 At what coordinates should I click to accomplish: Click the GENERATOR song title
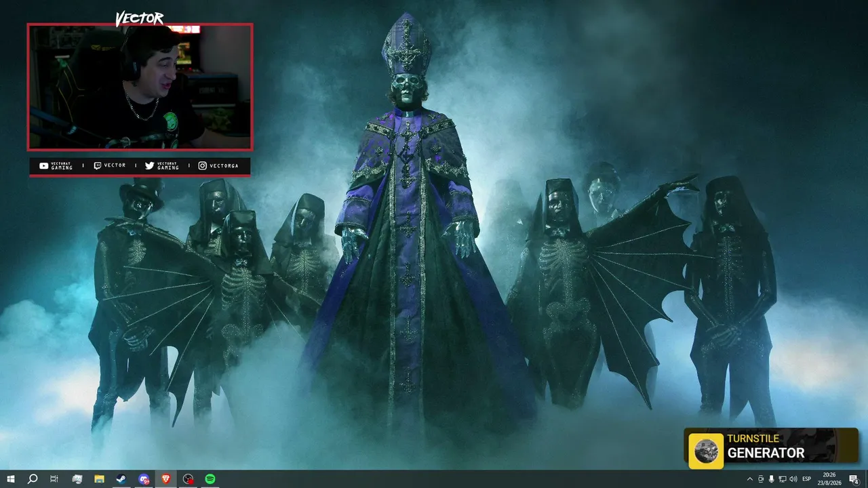tap(766, 453)
